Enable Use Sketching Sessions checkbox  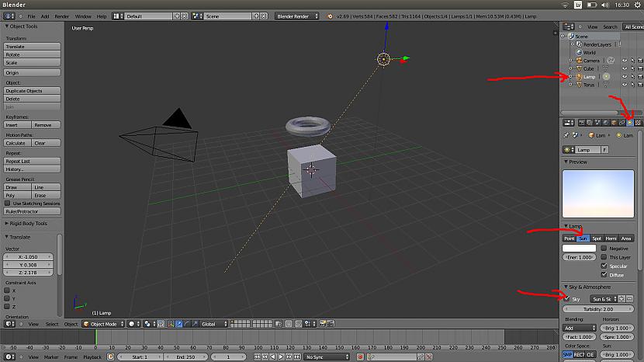pos(8,204)
